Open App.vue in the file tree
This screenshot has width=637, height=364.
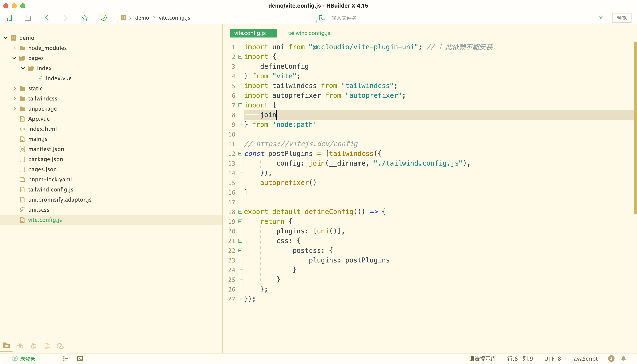pyautogui.click(x=39, y=119)
